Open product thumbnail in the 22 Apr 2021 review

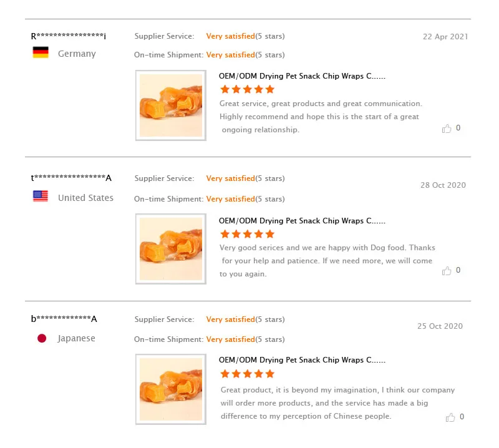[x=171, y=105]
